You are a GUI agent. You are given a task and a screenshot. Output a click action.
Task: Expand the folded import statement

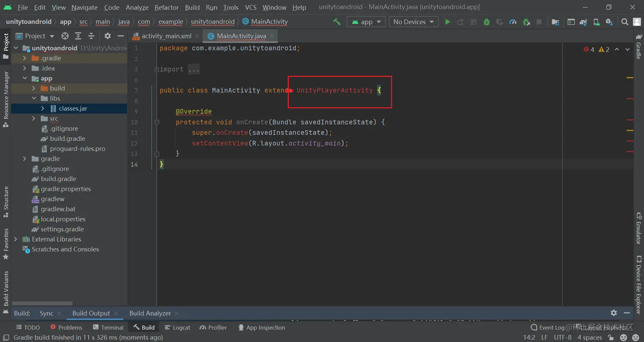pyautogui.click(x=157, y=69)
